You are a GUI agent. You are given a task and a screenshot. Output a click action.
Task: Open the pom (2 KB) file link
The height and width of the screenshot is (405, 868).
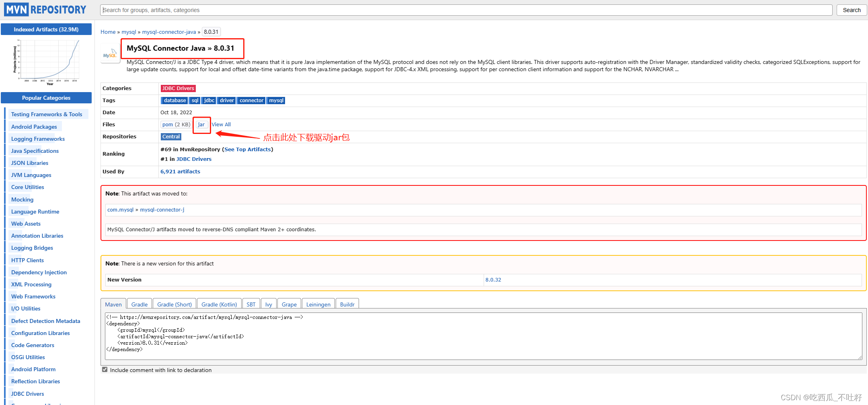point(176,125)
